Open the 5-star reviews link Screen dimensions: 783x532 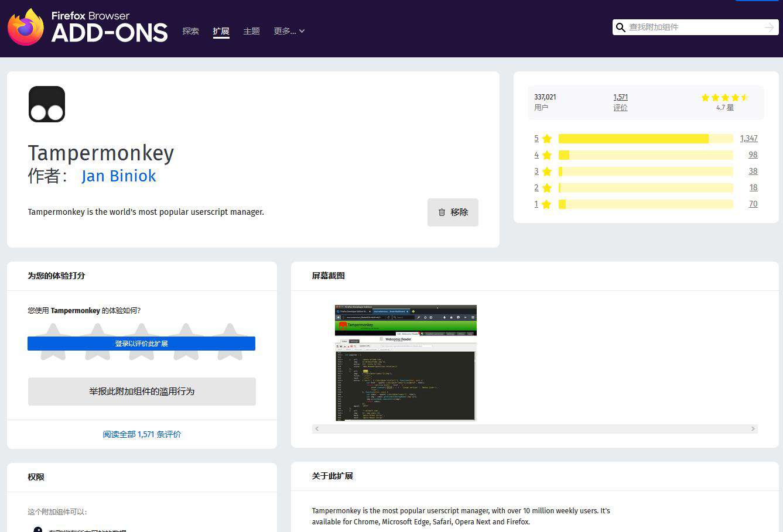536,139
